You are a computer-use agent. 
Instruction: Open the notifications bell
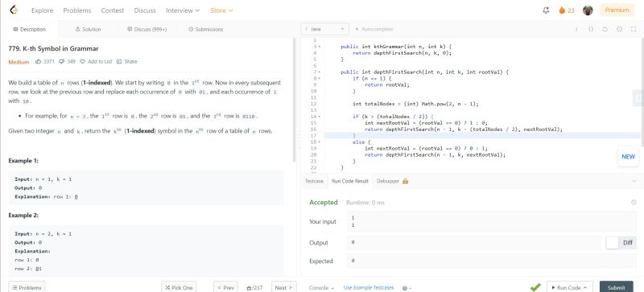(x=546, y=10)
